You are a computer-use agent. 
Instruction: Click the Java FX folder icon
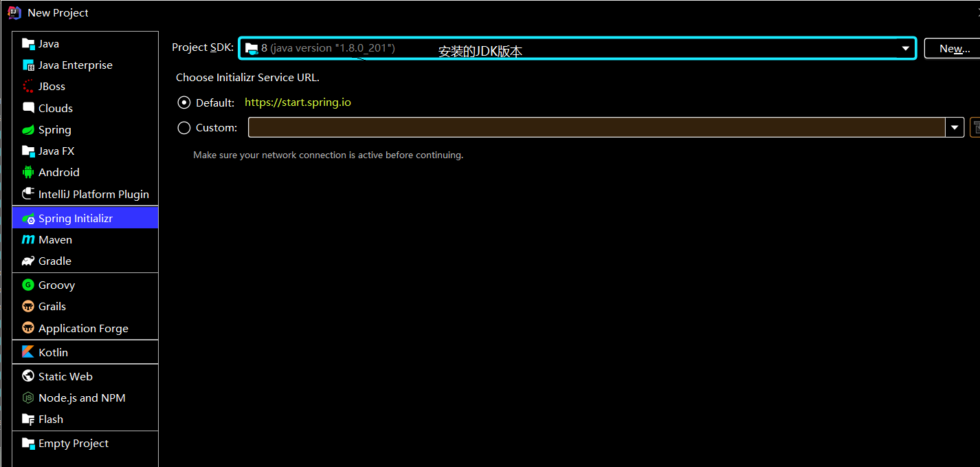pos(28,151)
